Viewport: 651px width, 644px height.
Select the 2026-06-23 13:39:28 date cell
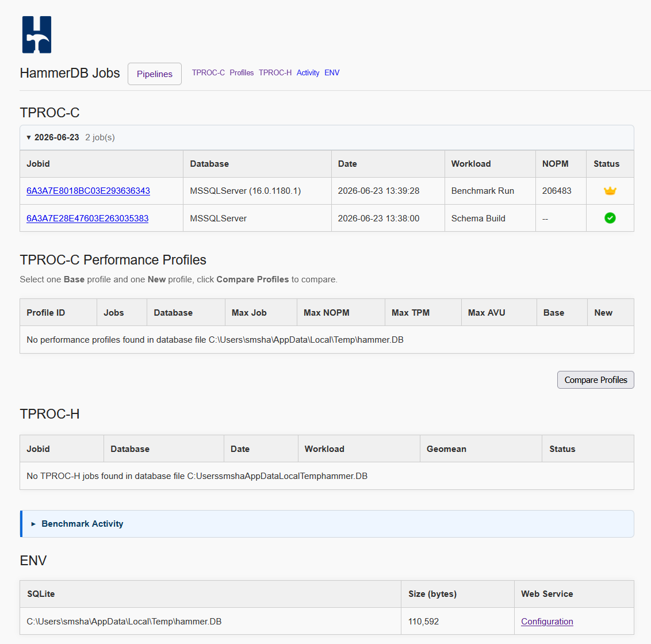388,191
